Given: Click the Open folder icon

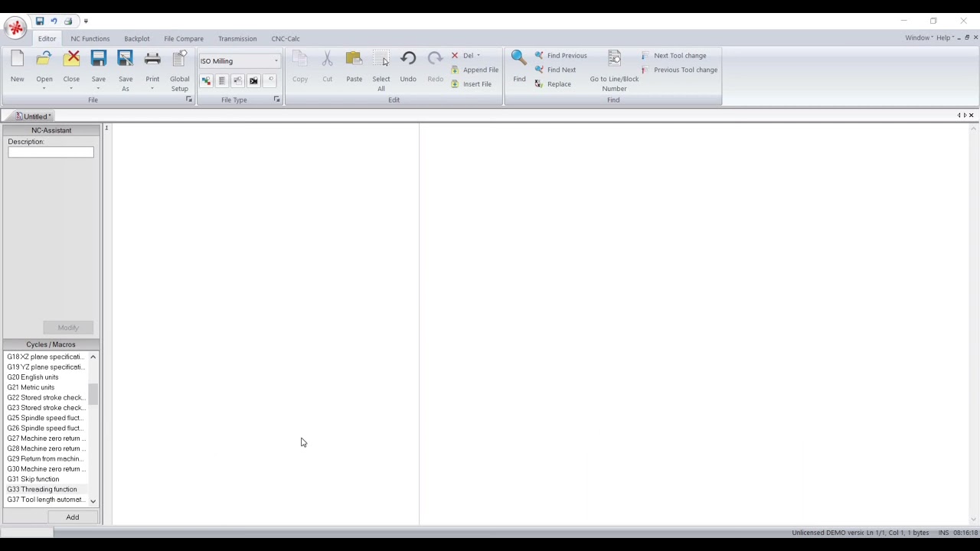Looking at the screenshot, I should point(44,59).
